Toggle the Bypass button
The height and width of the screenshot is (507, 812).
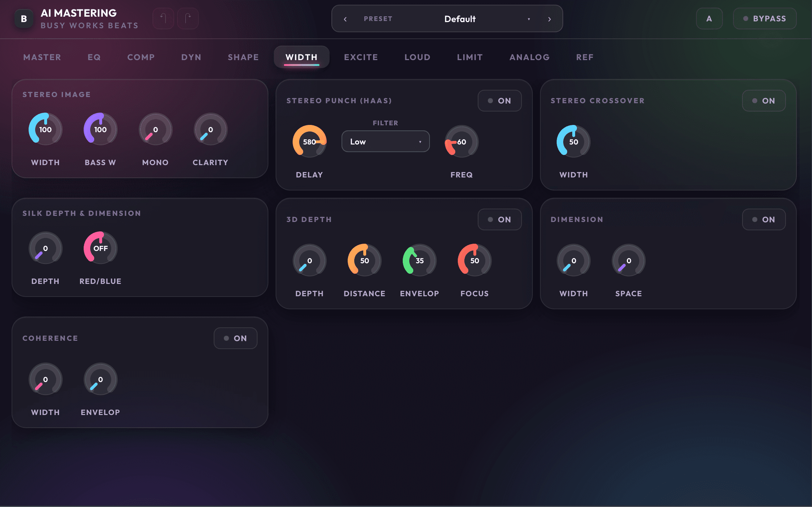click(x=765, y=18)
